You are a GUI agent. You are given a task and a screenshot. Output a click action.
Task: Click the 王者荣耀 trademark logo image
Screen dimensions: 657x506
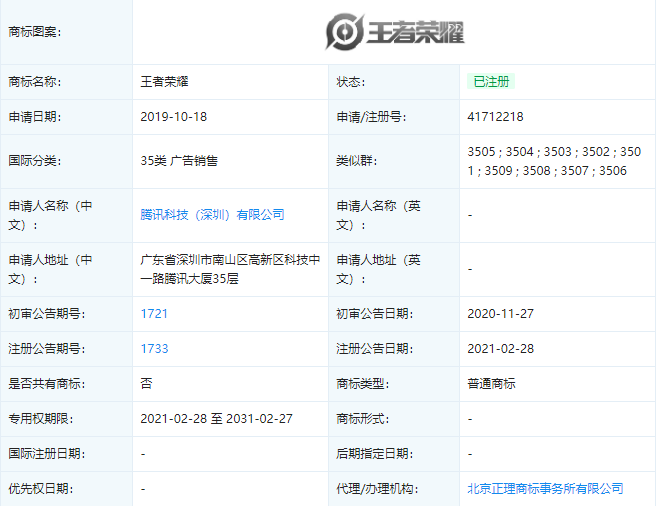click(394, 32)
